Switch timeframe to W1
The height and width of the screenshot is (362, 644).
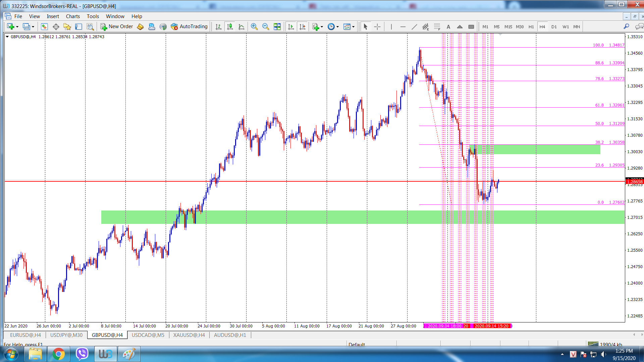click(x=566, y=26)
